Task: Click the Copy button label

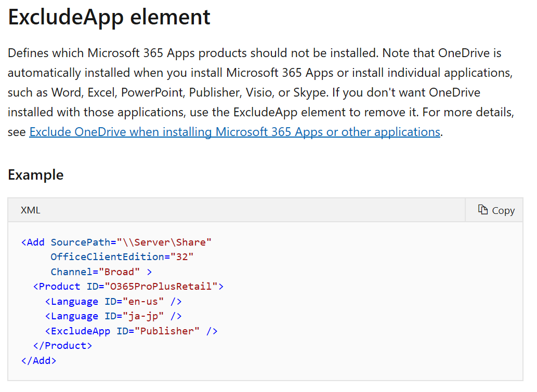Action: [503, 211]
